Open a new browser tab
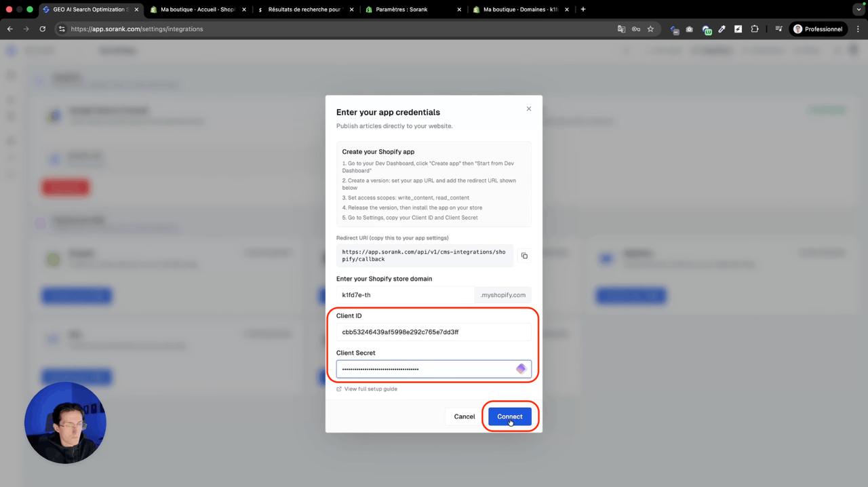 (583, 9)
